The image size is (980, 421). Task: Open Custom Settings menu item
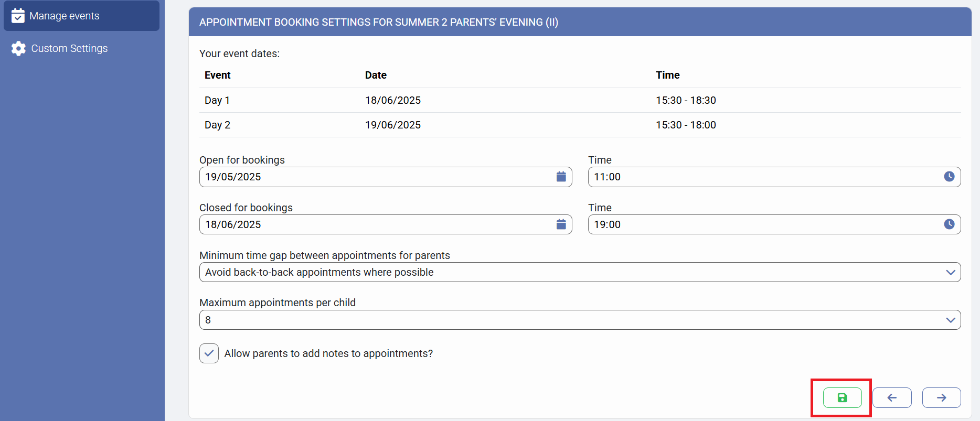(x=69, y=48)
